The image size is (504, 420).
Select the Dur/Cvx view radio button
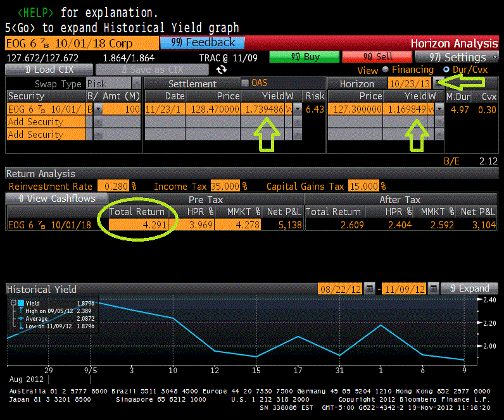[446, 70]
